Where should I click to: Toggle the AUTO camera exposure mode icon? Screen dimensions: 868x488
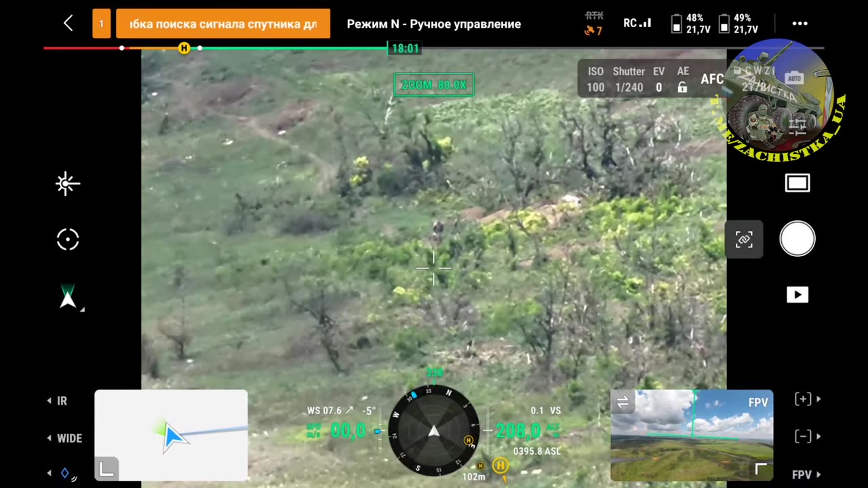tap(794, 78)
